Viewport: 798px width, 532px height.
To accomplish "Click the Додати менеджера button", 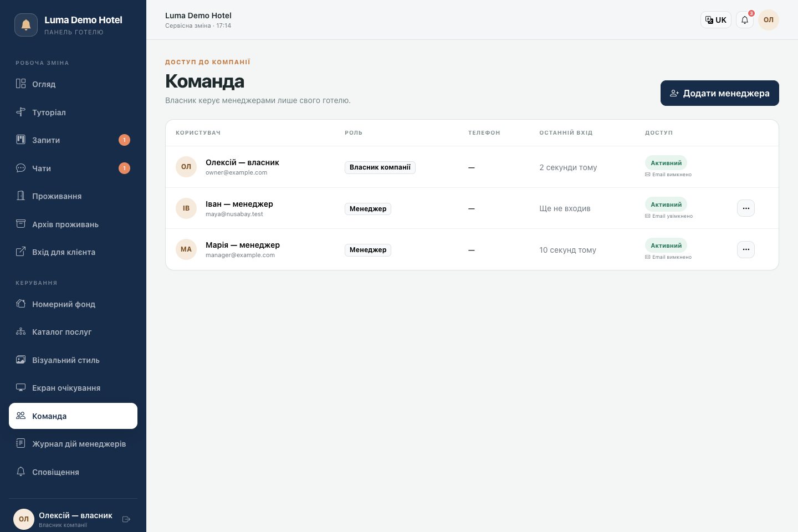I will tap(720, 93).
